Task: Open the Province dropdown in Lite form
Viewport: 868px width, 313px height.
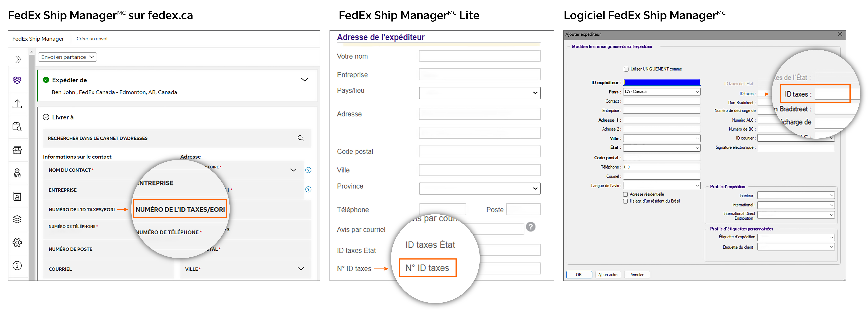Action: [x=480, y=188]
